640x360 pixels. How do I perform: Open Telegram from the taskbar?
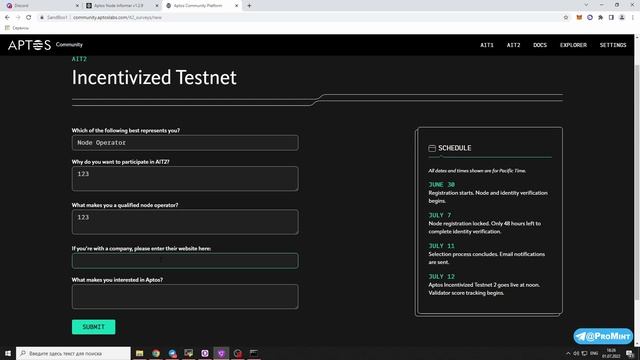point(172,353)
